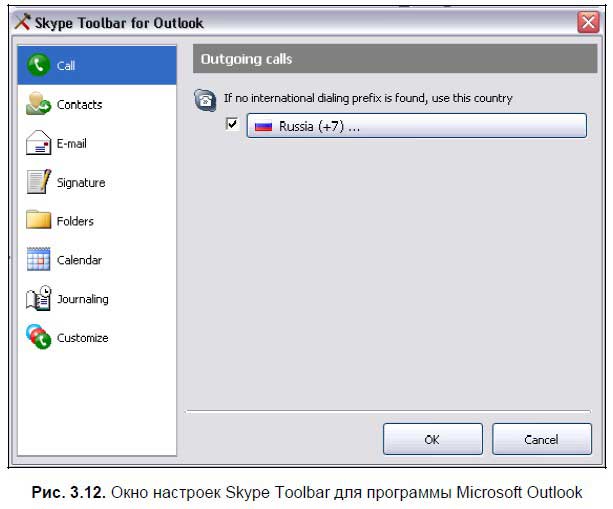Click the Signature pencil-and-paper icon
The width and height of the screenshot is (613, 509).
pos(38,182)
